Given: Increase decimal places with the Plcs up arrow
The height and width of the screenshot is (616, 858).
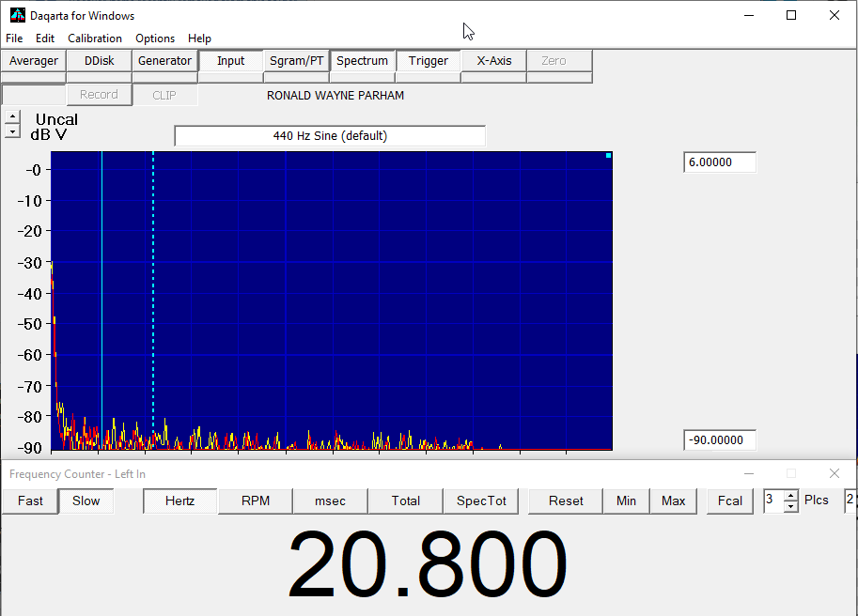Looking at the screenshot, I should click(790, 495).
